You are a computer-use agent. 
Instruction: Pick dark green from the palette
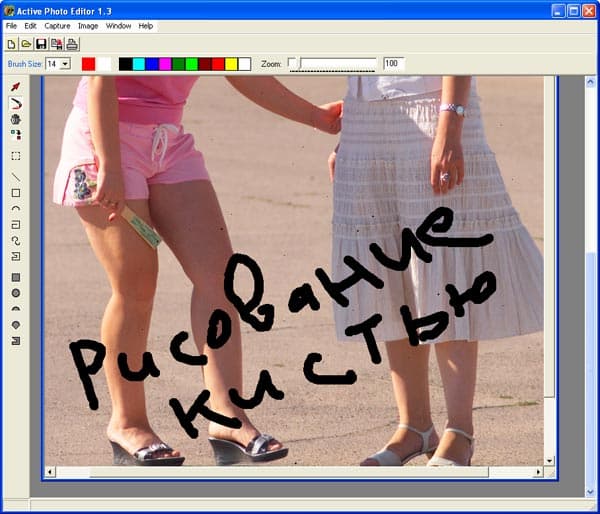178,64
